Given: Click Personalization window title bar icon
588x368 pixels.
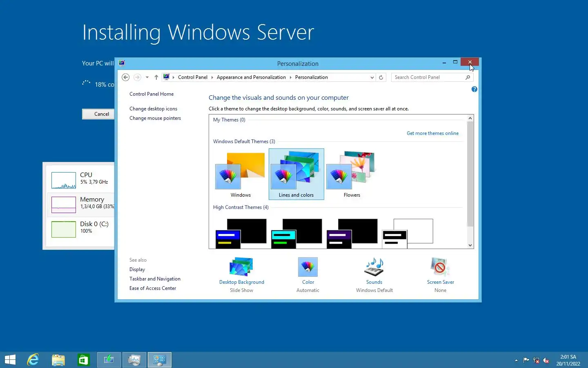Looking at the screenshot, I should click(x=121, y=63).
